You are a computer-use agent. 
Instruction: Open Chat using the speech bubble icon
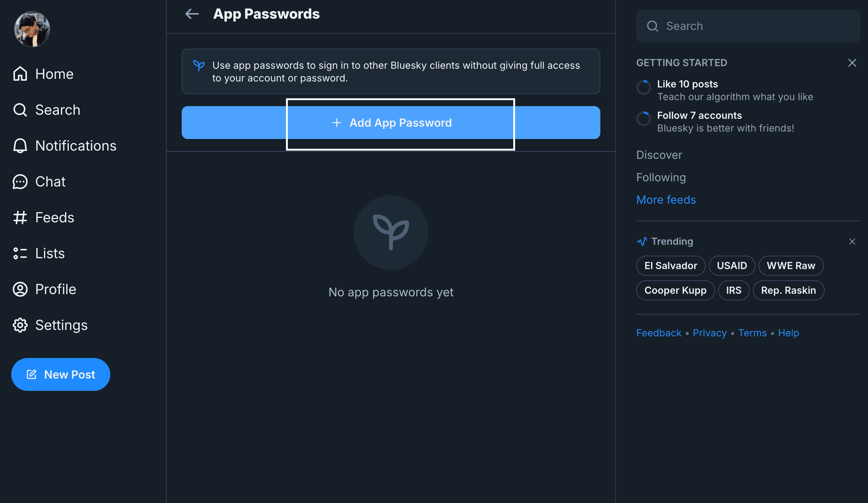20,182
